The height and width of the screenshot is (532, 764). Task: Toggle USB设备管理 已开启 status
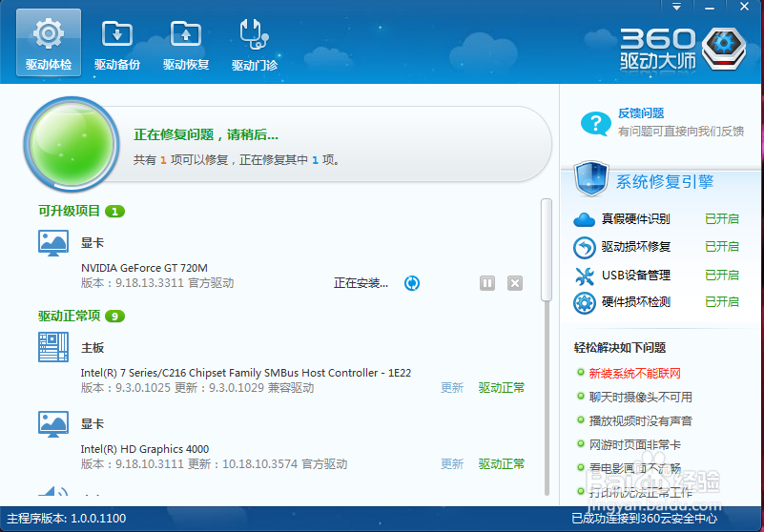click(722, 275)
